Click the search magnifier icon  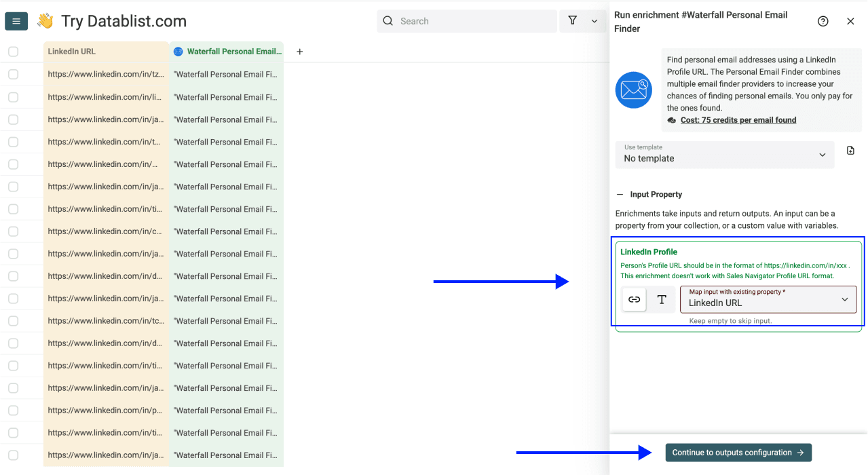(x=388, y=21)
